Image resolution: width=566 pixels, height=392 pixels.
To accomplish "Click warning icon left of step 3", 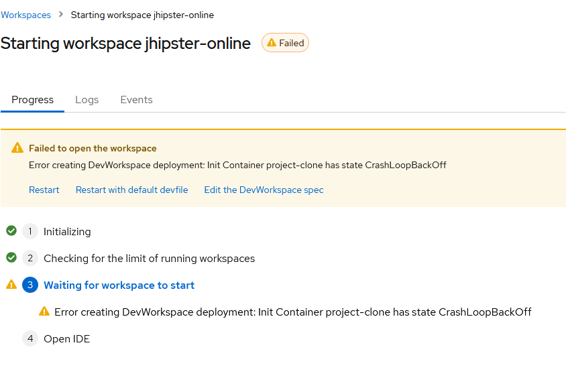I will [x=11, y=285].
